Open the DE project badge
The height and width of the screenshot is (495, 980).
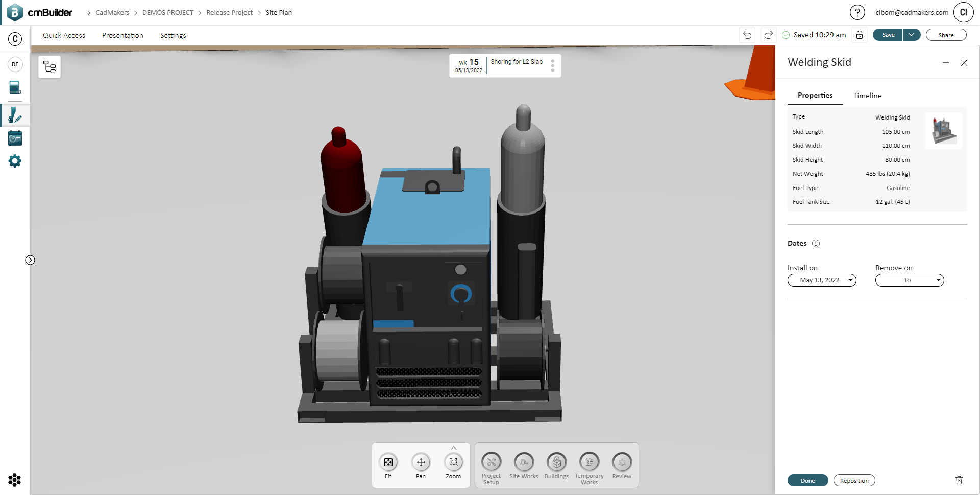15,64
